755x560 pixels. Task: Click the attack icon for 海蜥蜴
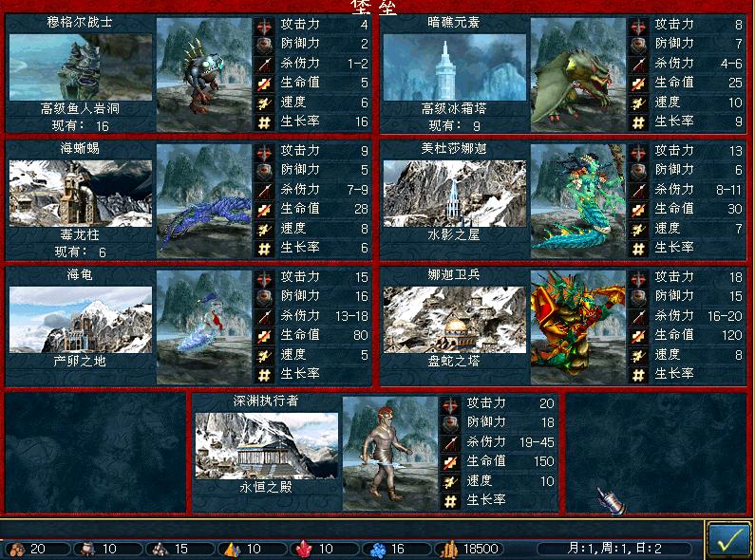264,151
